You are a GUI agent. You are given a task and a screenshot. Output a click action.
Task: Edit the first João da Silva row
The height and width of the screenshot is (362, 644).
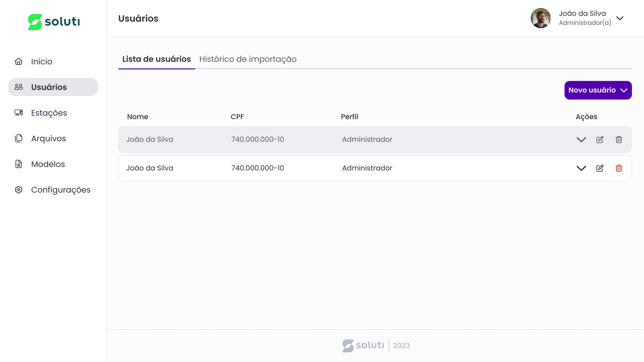tap(600, 139)
